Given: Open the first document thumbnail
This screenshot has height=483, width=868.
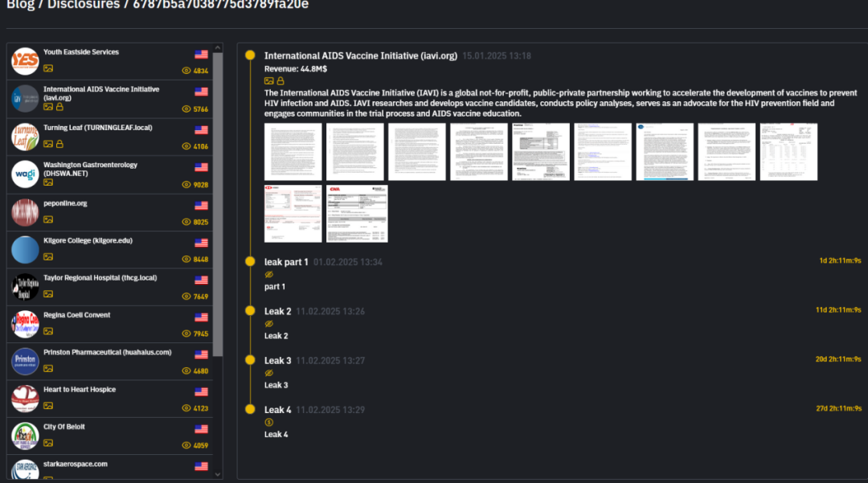Looking at the screenshot, I should [x=293, y=152].
